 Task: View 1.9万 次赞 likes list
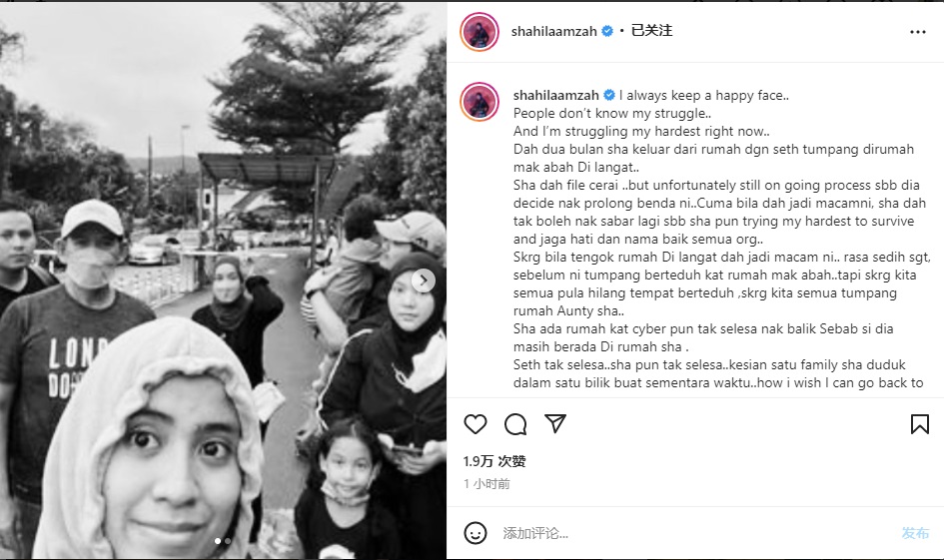coord(494,461)
